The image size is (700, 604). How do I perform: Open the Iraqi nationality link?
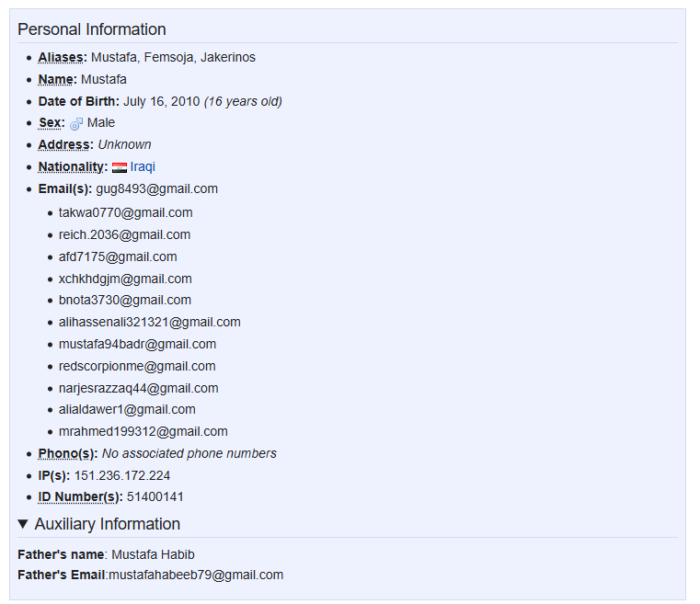pos(143,166)
